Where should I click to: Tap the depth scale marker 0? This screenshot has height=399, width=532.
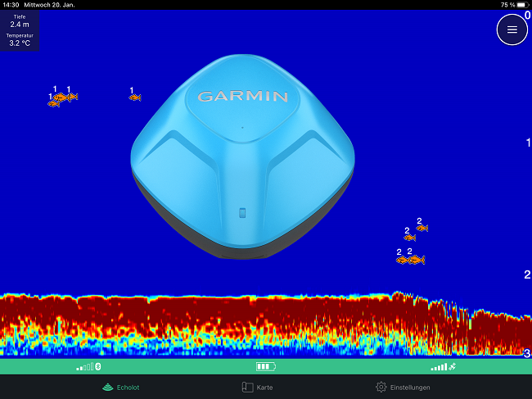pyautogui.click(x=528, y=16)
